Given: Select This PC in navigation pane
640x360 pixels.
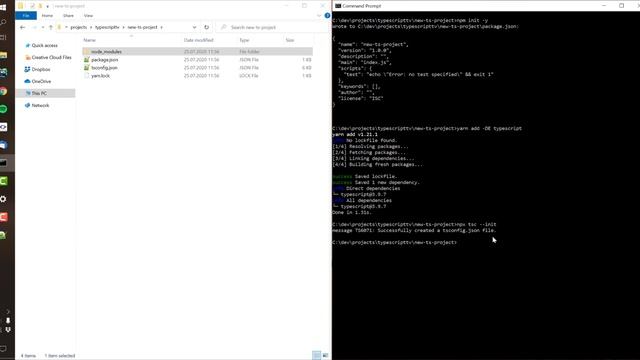Looking at the screenshot, I should pyautogui.click(x=45, y=93).
